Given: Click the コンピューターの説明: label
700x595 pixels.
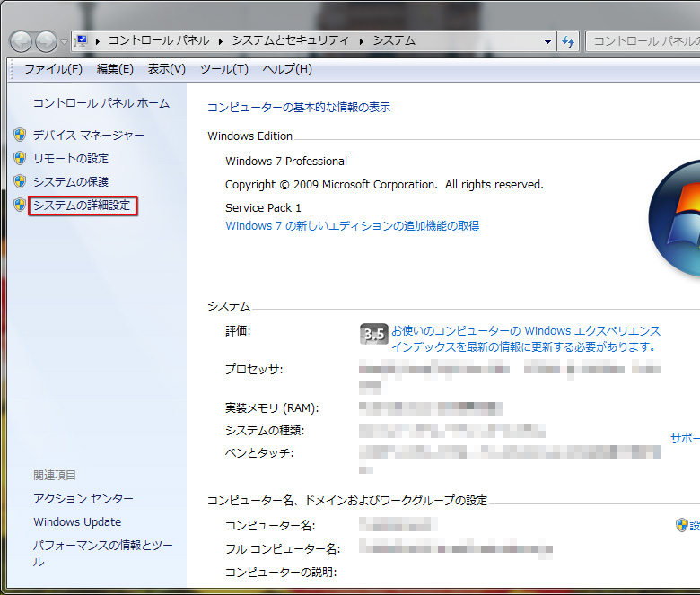Looking at the screenshot, I should [x=281, y=573].
